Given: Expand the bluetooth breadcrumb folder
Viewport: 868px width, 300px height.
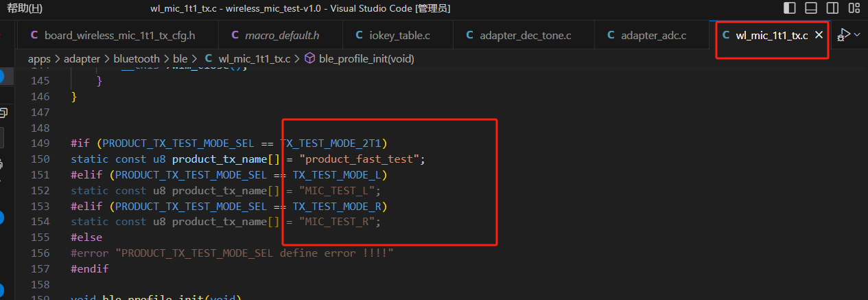Looking at the screenshot, I should click(x=136, y=59).
